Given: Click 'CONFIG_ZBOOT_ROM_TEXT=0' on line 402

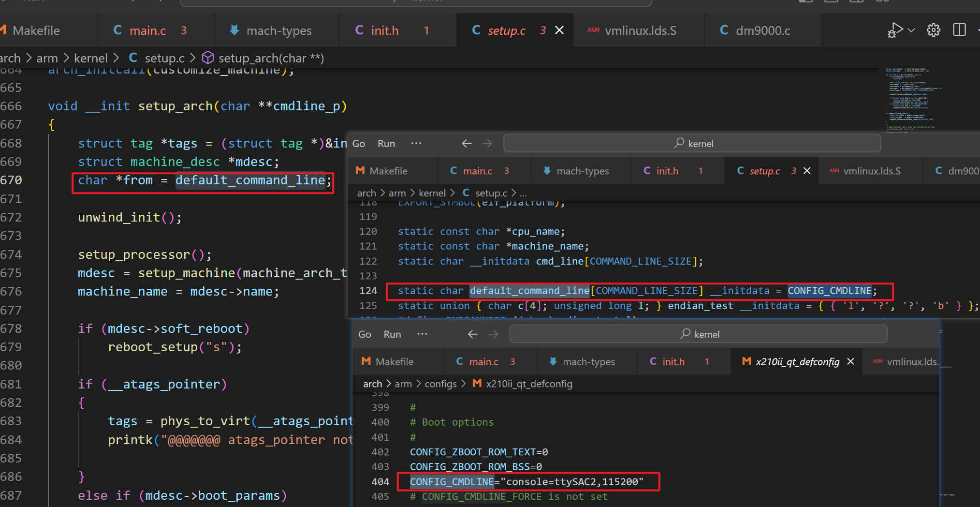Looking at the screenshot, I should 479,452.
